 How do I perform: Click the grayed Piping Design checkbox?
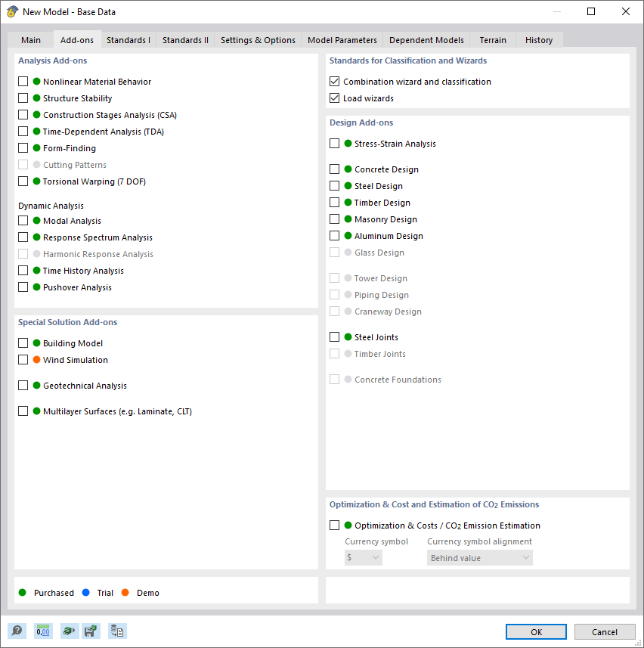[x=335, y=295]
